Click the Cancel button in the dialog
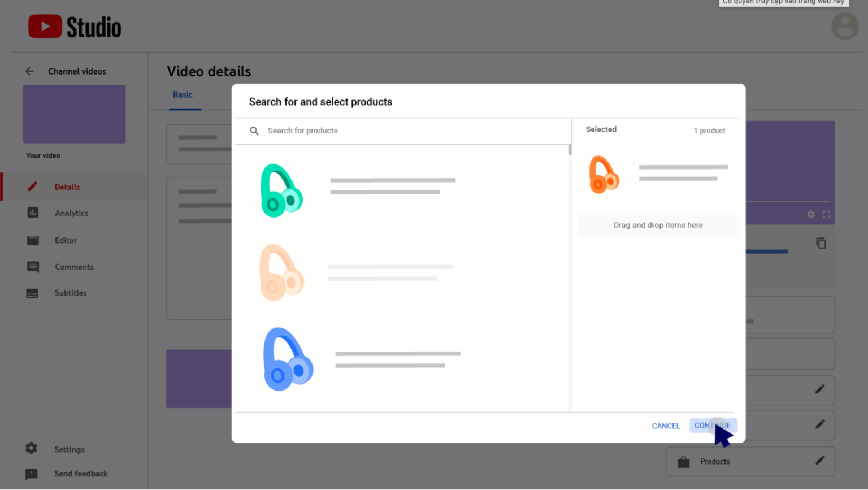This screenshot has height=490, width=868. point(666,426)
